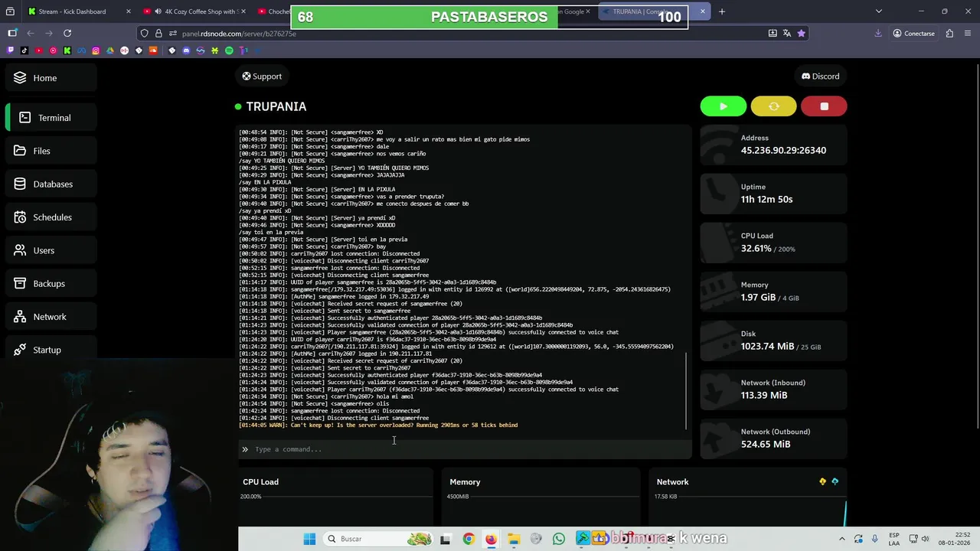Click the yellow restart server button

pyautogui.click(x=773, y=106)
